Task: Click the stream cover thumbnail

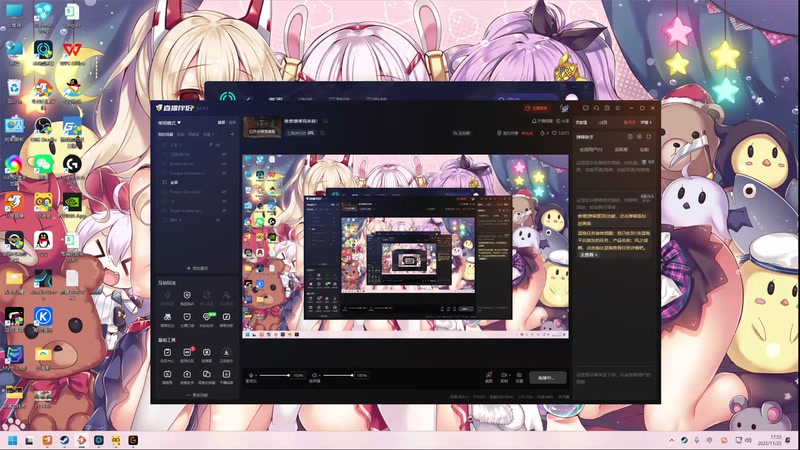Action: point(262,127)
